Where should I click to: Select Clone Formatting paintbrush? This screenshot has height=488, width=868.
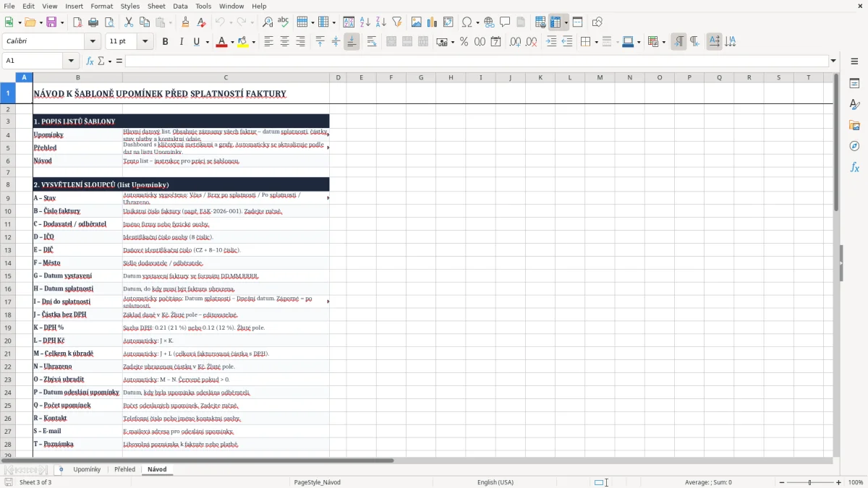[185, 22]
